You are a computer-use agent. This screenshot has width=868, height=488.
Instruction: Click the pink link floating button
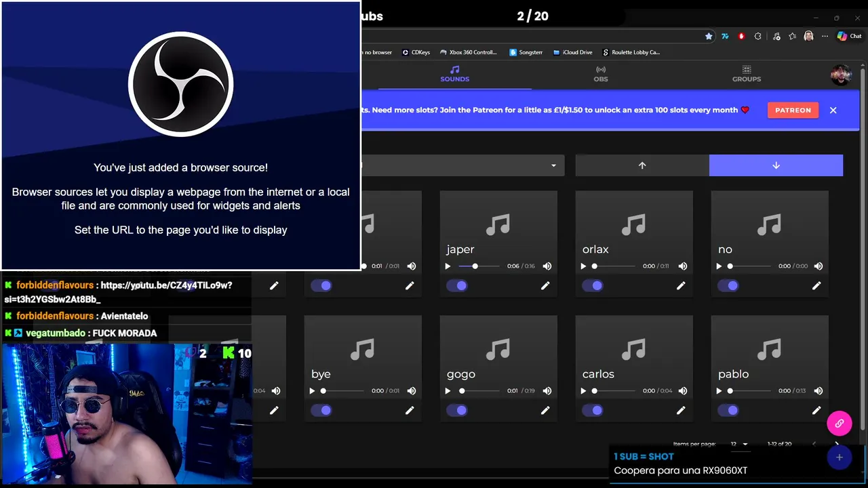(839, 424)
